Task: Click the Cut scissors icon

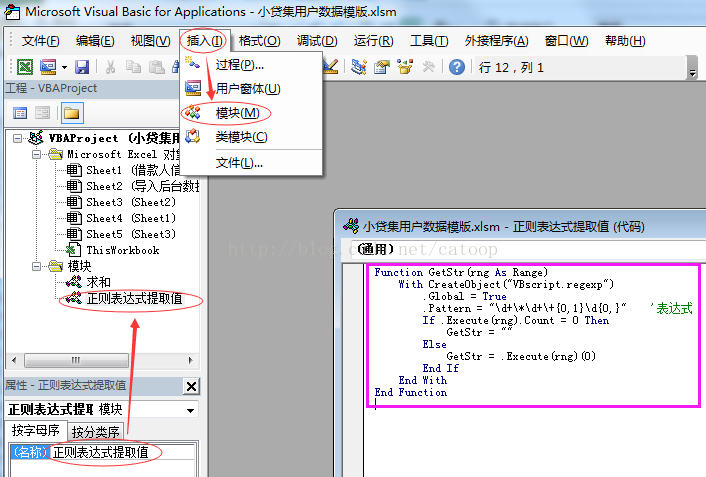Action: [110, 67]
